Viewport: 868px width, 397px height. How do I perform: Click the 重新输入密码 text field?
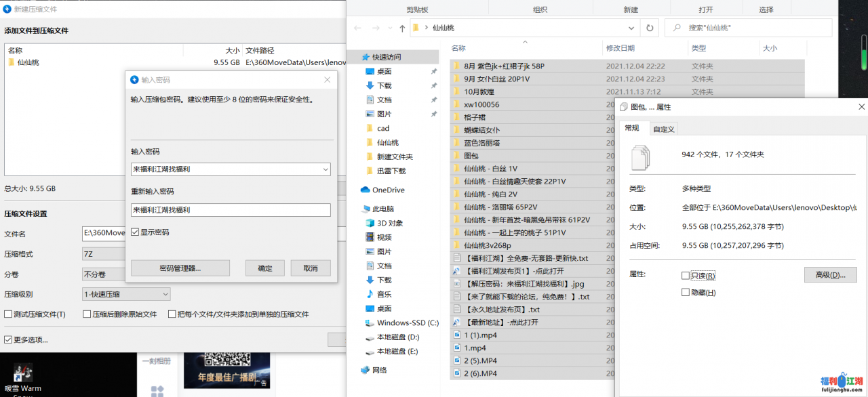click(x=231, y=210)
